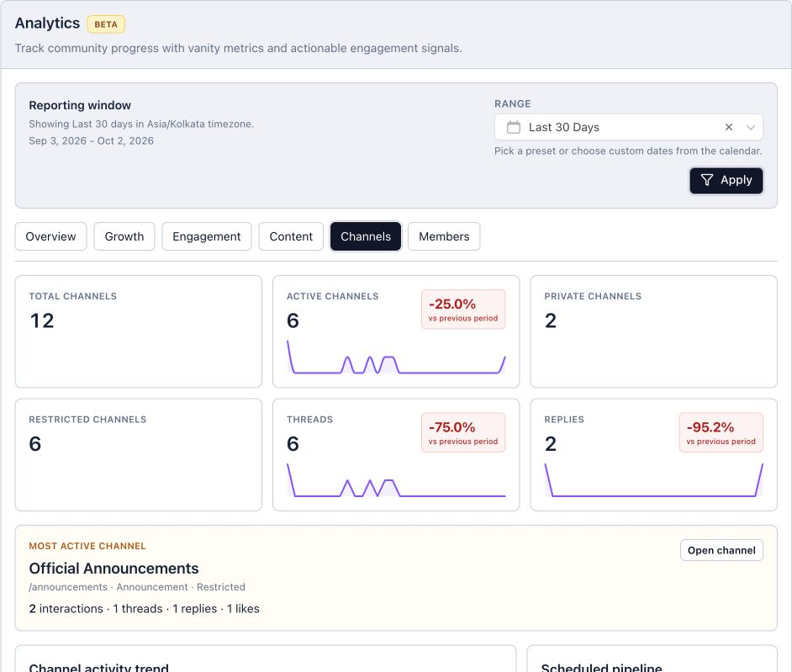792x672 pixels.
Task: Switch to the Growth tab
Action: [124, 236]
